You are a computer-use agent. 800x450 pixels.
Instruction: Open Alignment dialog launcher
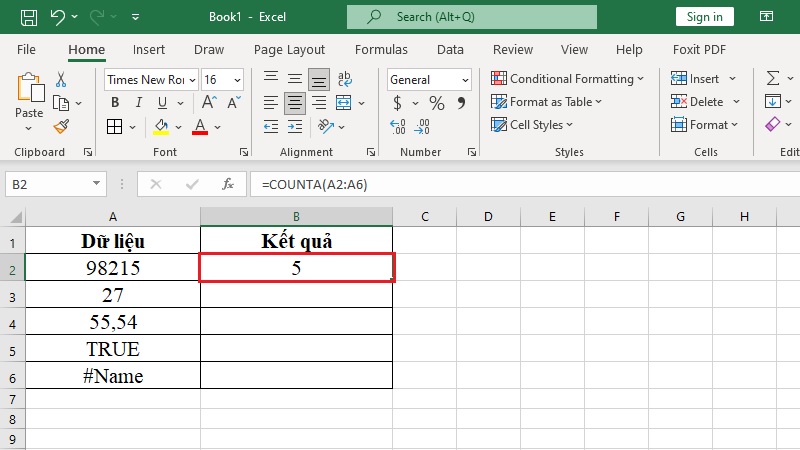[371, 152]
